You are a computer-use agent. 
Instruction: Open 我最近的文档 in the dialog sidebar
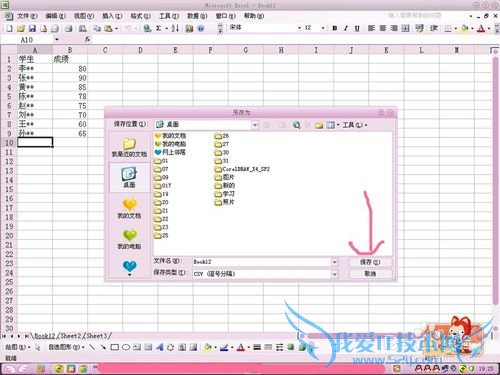coord(129,147)
